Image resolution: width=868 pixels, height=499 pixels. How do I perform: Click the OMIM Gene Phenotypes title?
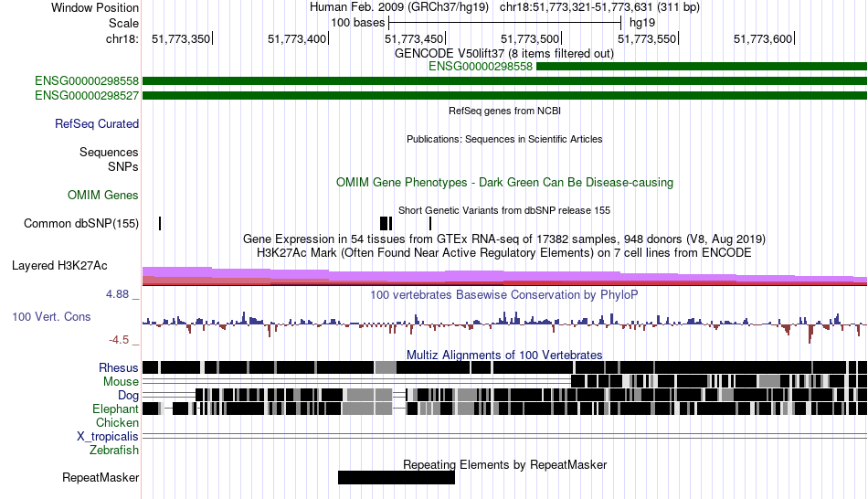504,182
